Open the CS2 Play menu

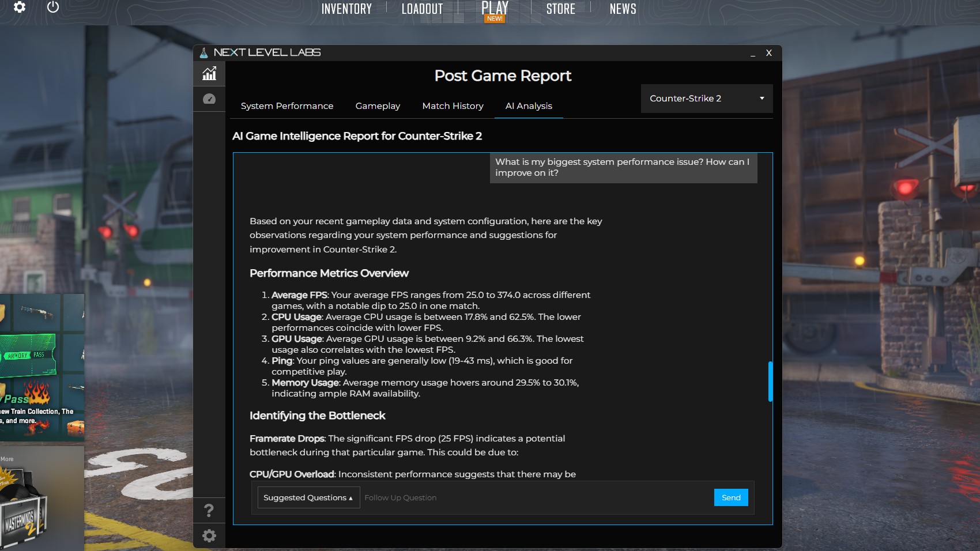pyautogui.click(x=495, y=9)
